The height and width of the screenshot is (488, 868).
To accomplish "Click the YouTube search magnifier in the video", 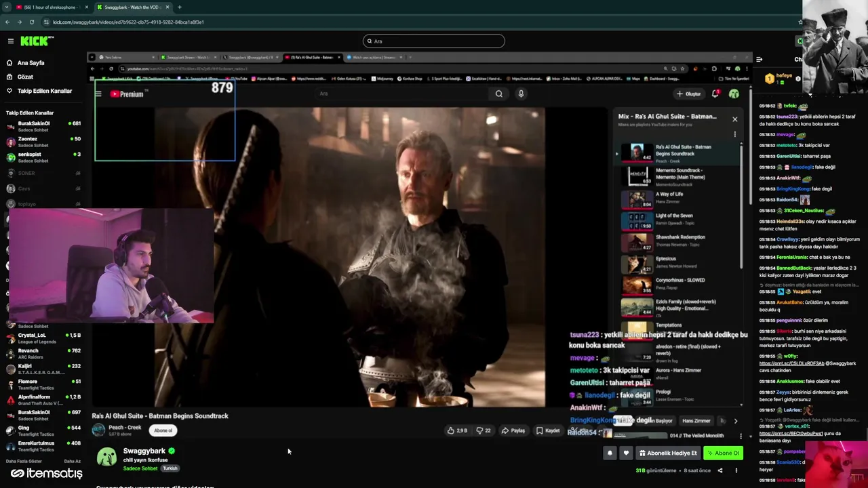I will click(x=499, y=94).
